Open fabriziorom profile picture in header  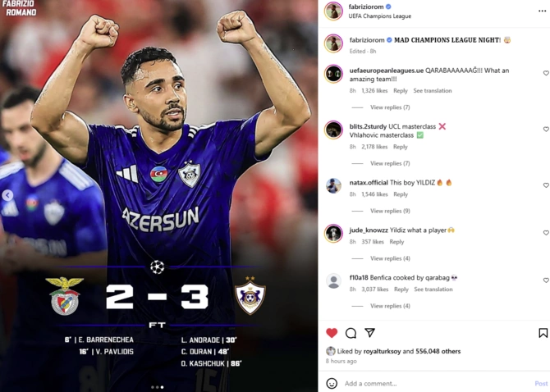tap(333, 11)
